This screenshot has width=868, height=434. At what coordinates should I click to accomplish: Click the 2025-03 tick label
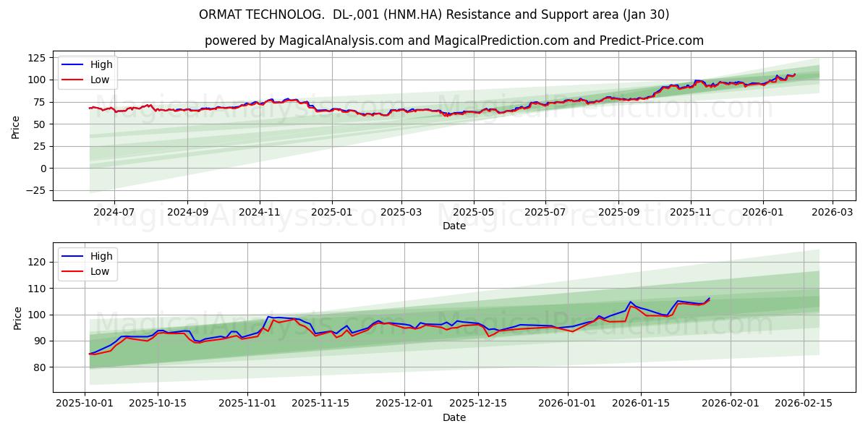click(x=401, y=212)
